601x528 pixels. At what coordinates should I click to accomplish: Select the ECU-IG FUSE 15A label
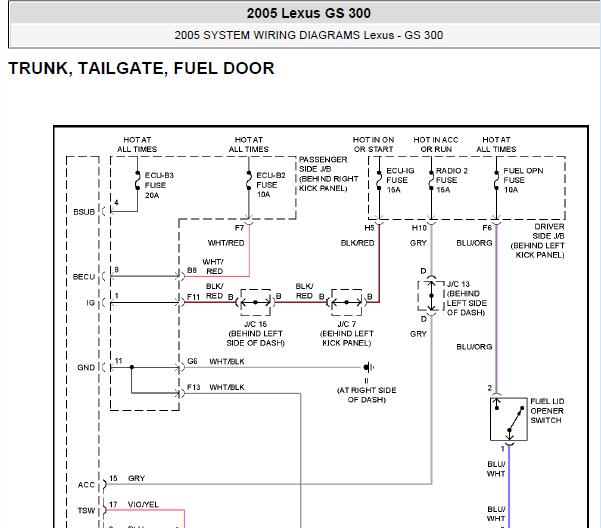[x=400, y=180]
